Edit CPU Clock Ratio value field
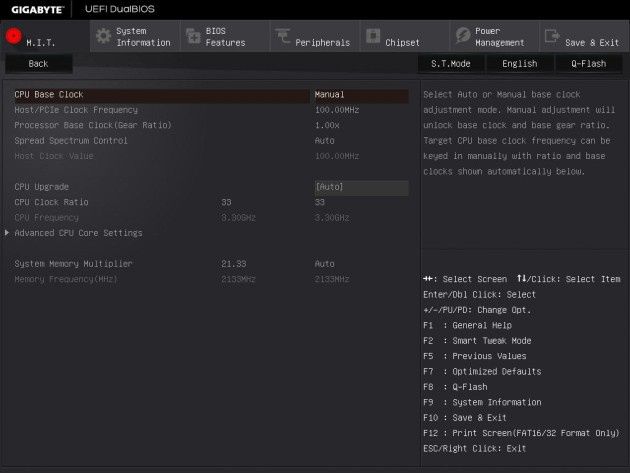Image resolution: width=630 pixels, height=473 pixels. [319, 202]
